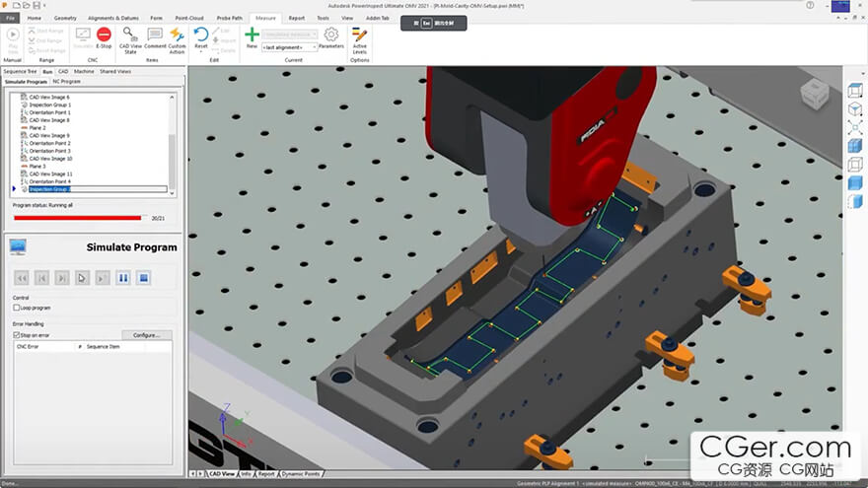Switch to the NC Program tab
Viewport: 868px width, 488px height.
[66, 81]
